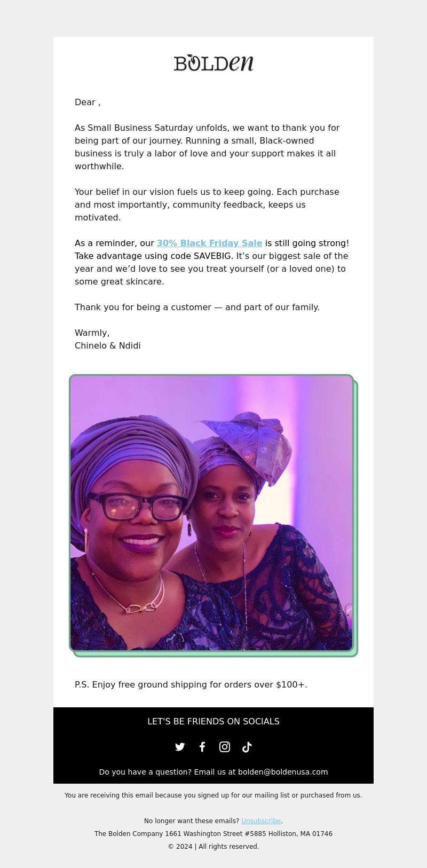Click the P.S. free ground shipping note
This screenshot has height=868, width=427.
pyautogui.click(x=191, y=684)
